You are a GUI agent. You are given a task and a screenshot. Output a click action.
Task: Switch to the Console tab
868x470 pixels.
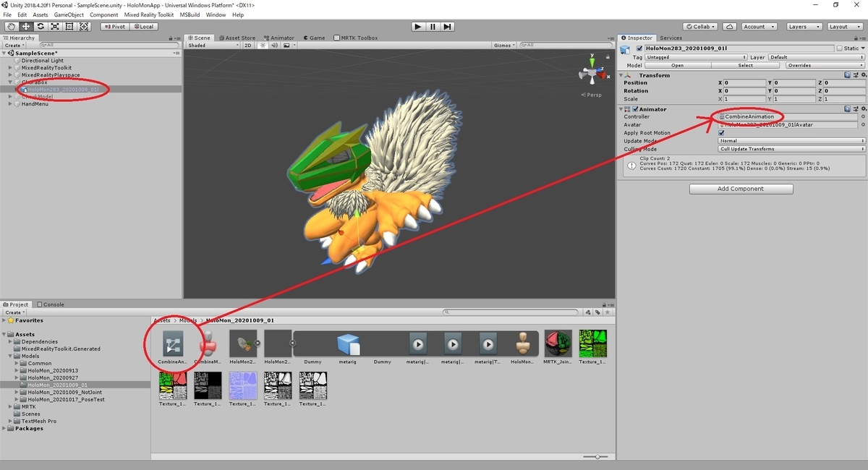point(51,304)
